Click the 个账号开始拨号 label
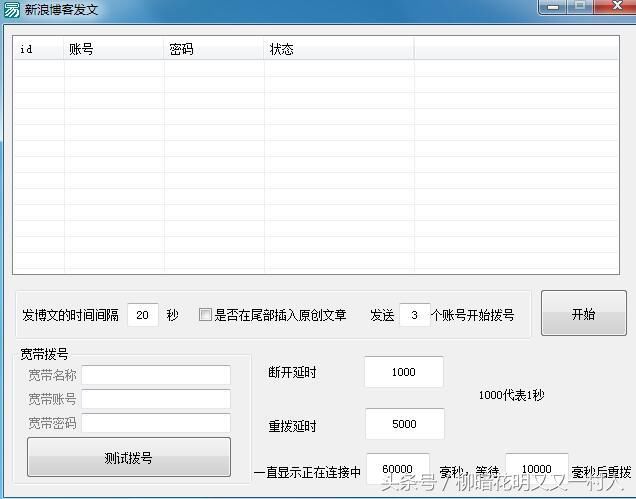 pyautogui.click(x=473, y=315)
